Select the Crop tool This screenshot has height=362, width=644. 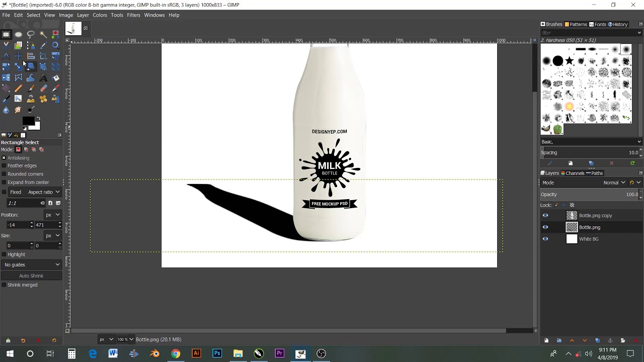[43, 56]
